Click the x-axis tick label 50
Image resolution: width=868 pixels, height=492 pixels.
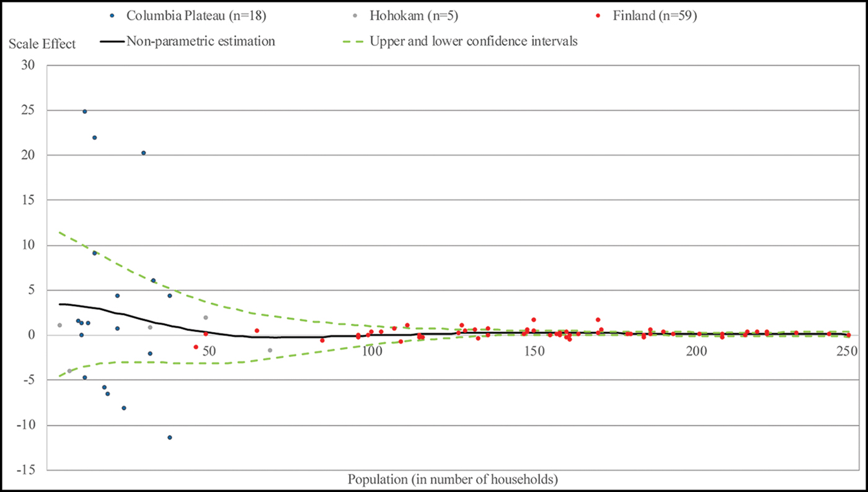coord(208,351)
